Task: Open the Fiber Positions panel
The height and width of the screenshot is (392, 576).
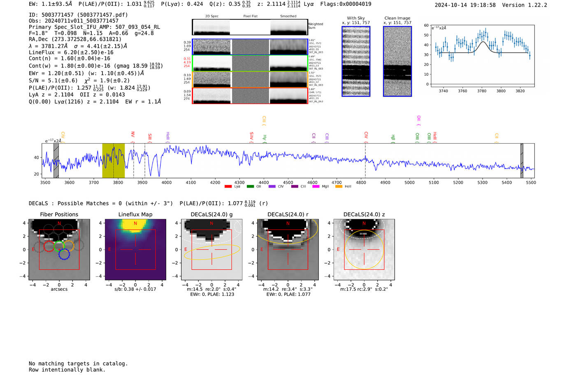Action: 59,250
